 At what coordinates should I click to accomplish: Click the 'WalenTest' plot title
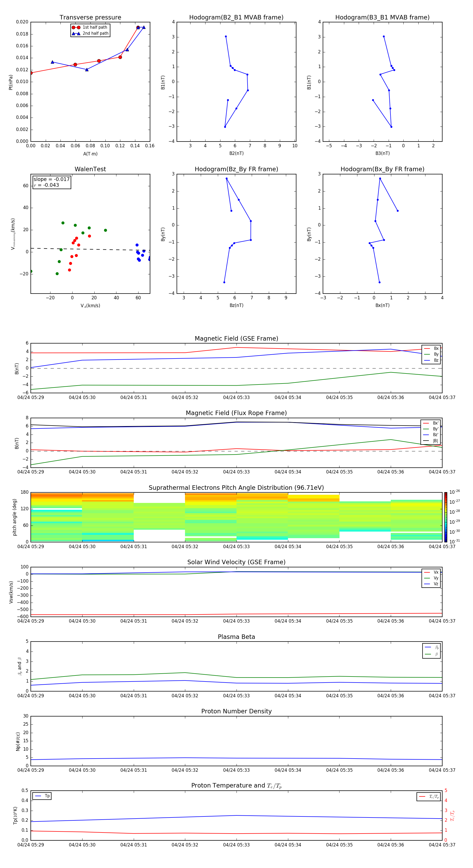[90, 169]
